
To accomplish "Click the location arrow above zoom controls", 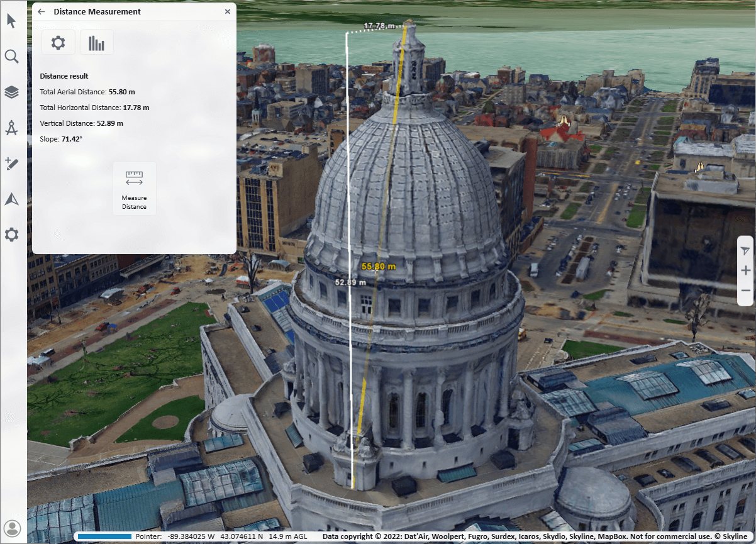I will [745, 251].
